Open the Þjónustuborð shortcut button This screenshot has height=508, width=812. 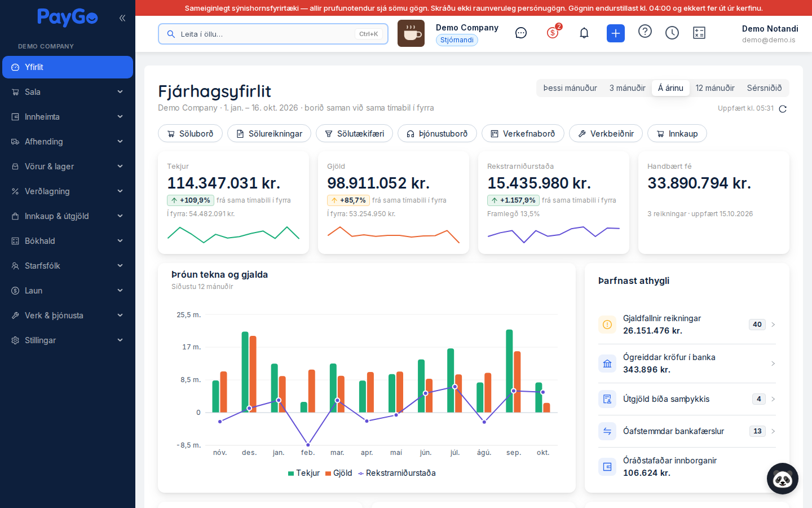(437, 134)
